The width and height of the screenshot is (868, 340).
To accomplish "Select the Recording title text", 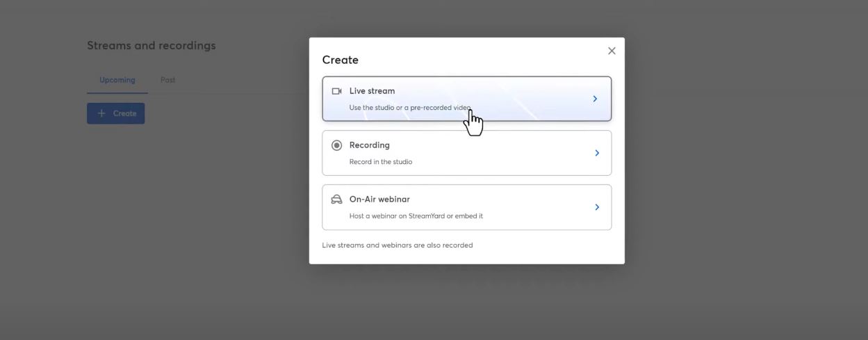I will pyautogui.click(x=370, y=145).
